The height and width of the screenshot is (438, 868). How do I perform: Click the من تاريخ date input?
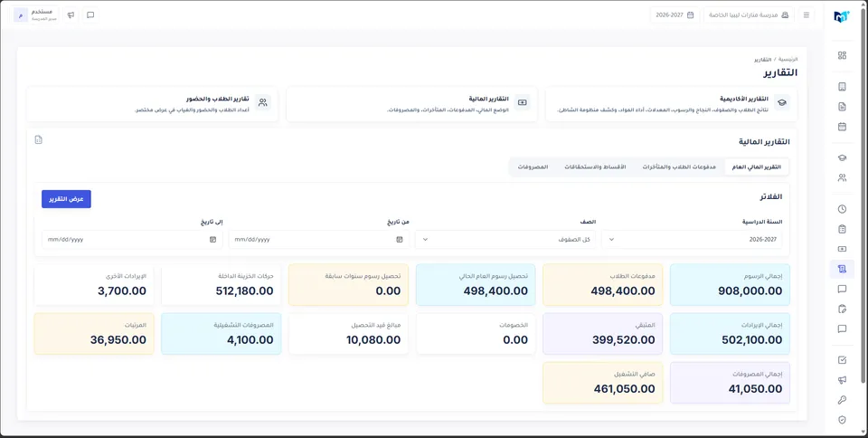pyautogui.click(x=318, y=239)
